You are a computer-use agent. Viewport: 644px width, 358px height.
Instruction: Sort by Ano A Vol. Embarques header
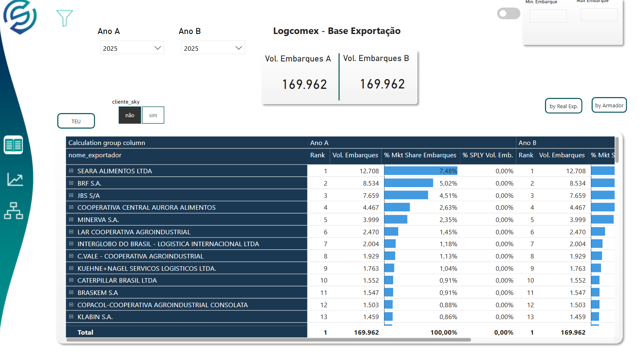(355, 155)
